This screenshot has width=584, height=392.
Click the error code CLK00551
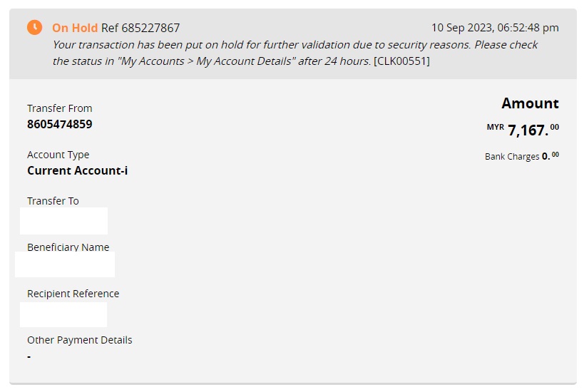click(x=401, y=61)
